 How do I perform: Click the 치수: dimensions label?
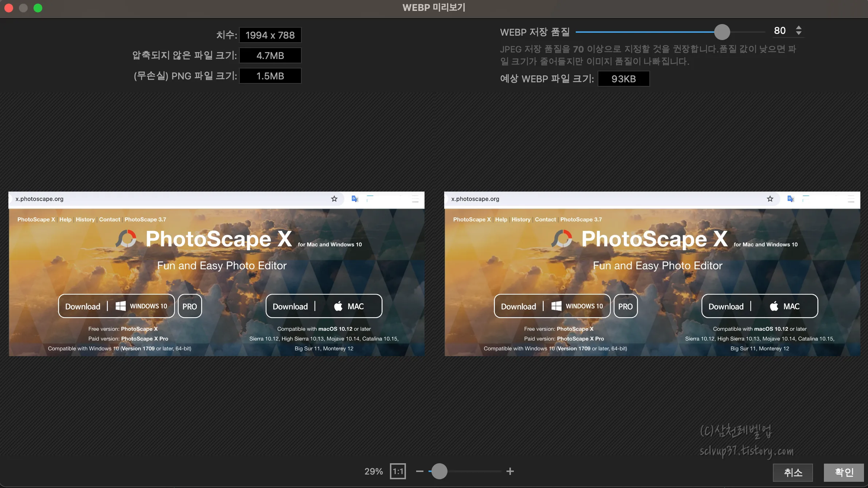tap(227, 35)
